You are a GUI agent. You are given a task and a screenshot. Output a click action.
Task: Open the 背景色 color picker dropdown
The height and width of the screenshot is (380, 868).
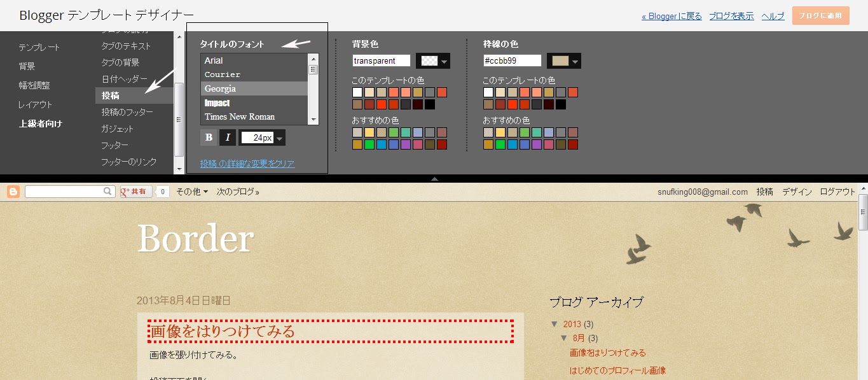[x=433, y=61]
